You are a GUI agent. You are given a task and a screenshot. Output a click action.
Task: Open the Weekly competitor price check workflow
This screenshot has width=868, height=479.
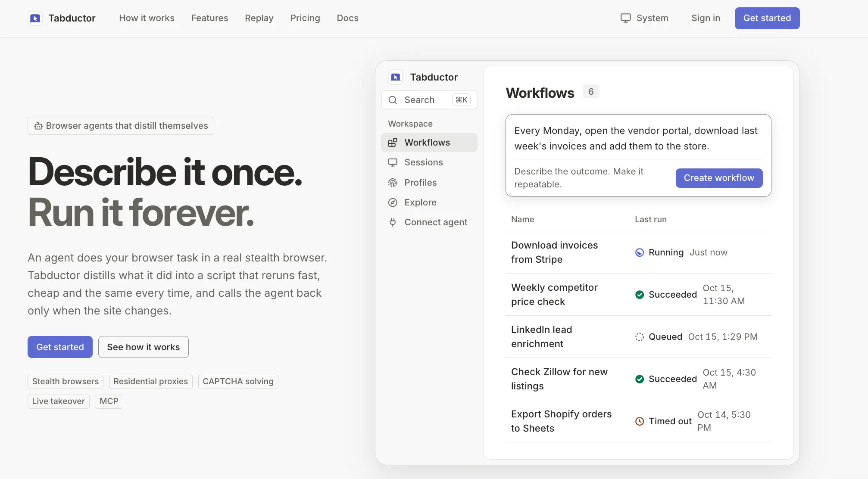638,295
